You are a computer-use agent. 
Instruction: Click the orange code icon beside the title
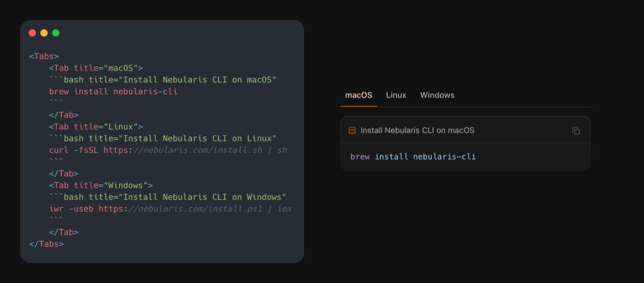point(352,130)
